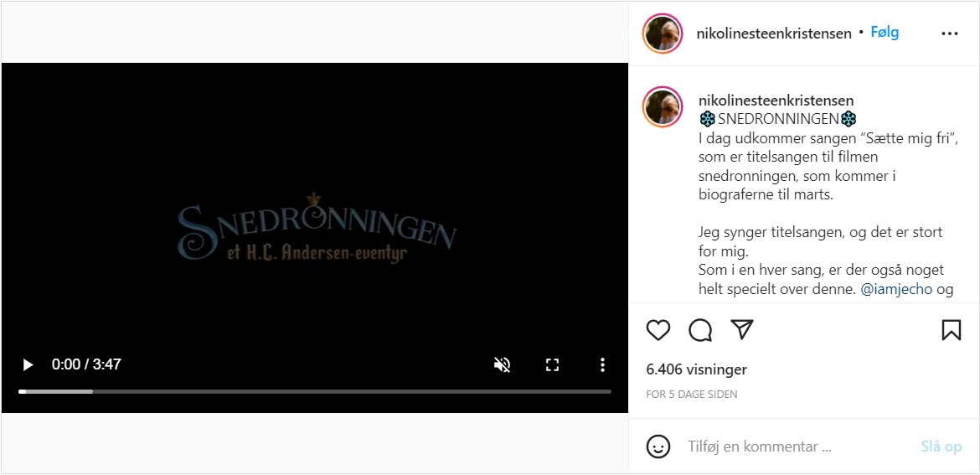The image size is (980, 475).
Task: Open the video player's vertical dots menu
Action: [602, 364]
